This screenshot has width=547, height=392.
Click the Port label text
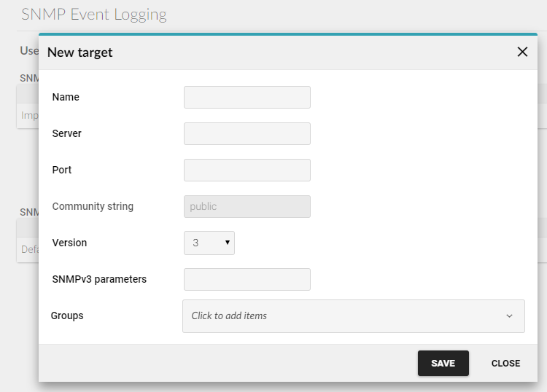[62, 170]
